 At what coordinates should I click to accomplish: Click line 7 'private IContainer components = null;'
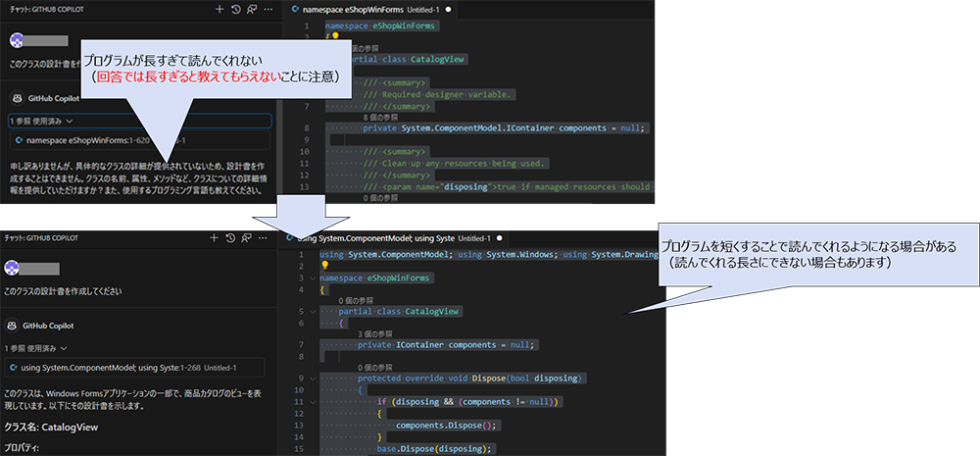coord(448,344)
